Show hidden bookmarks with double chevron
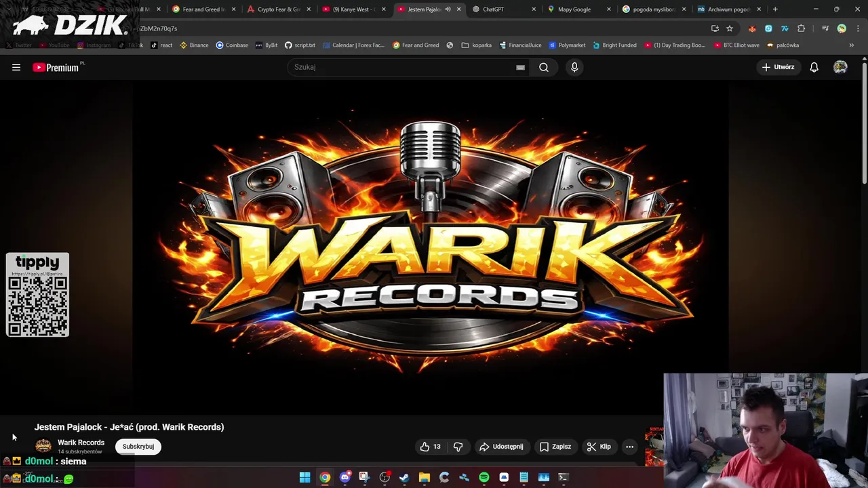This screenshot has height=488, width=868. pos(852,45)
